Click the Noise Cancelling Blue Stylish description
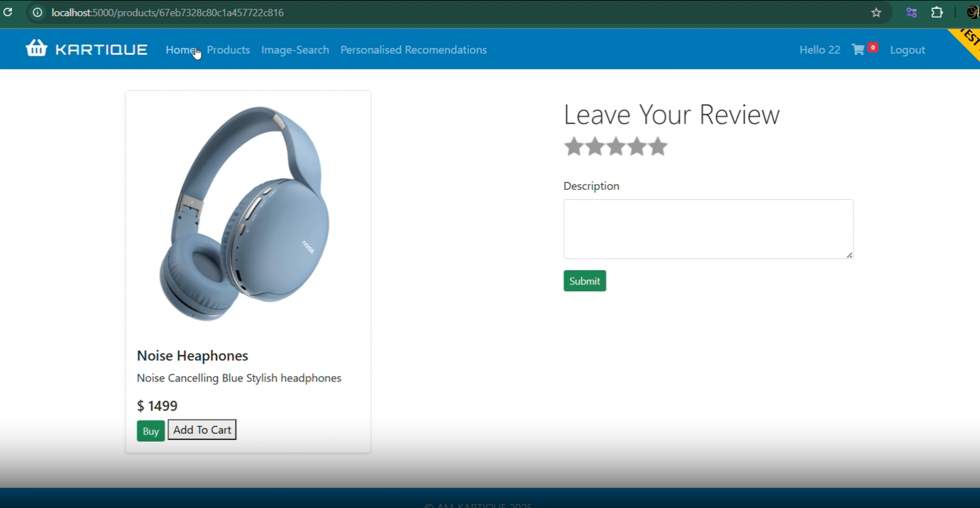The height and width of the screenshot is (508, 980). click(x=239, y=378)
